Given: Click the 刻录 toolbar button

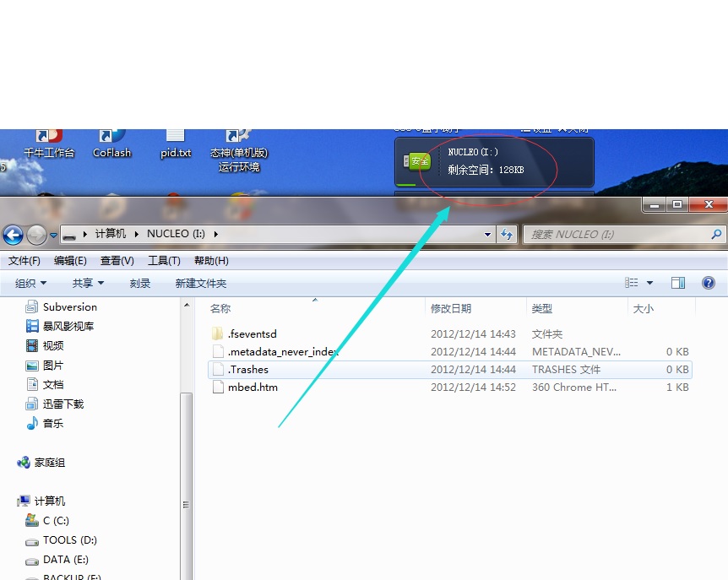Looking at the screenshot, I should (139, 283).
